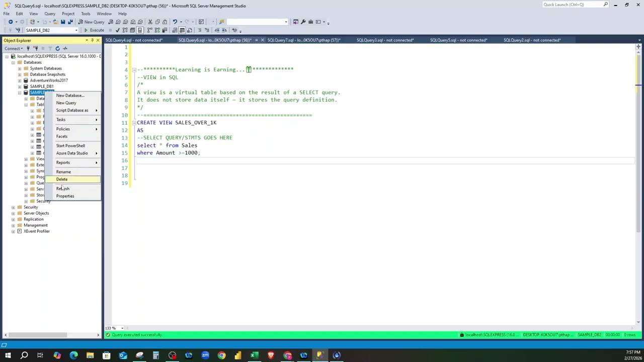
Task: Open a New Query from the toolbar
Action: 91,22
